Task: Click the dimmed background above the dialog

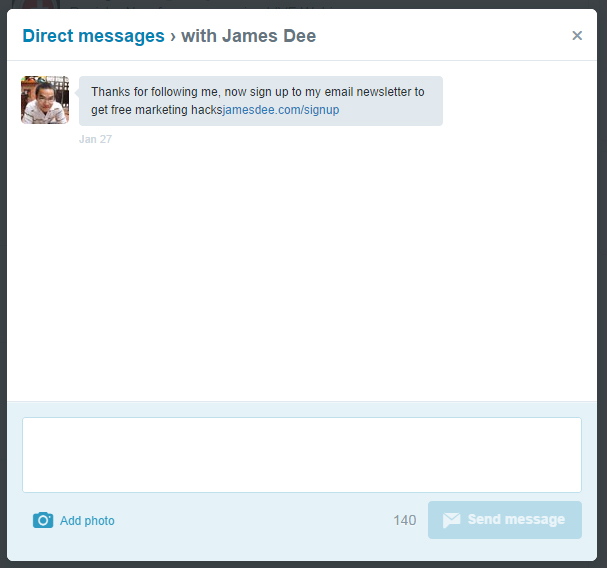Action: [300, 4]
